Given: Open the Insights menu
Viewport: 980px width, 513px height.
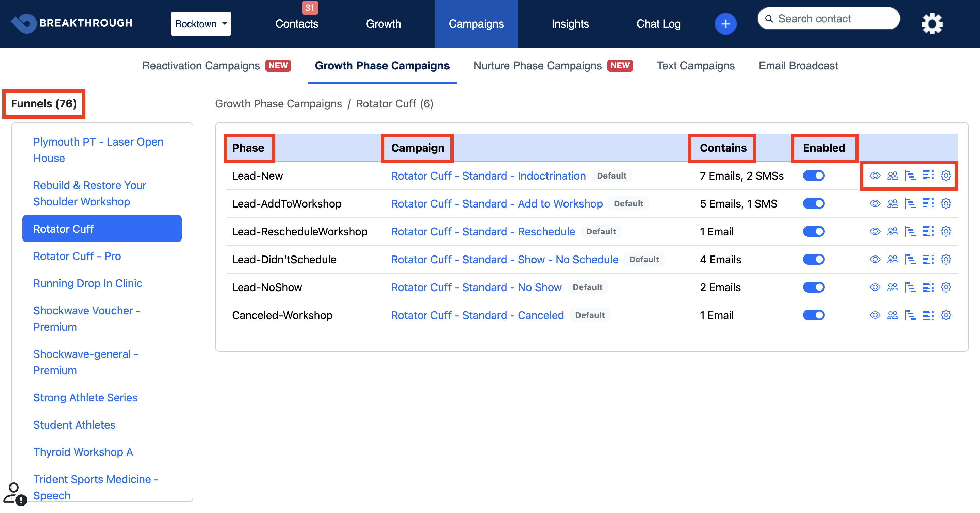Looking at the screenshot, I should (570, 24).
